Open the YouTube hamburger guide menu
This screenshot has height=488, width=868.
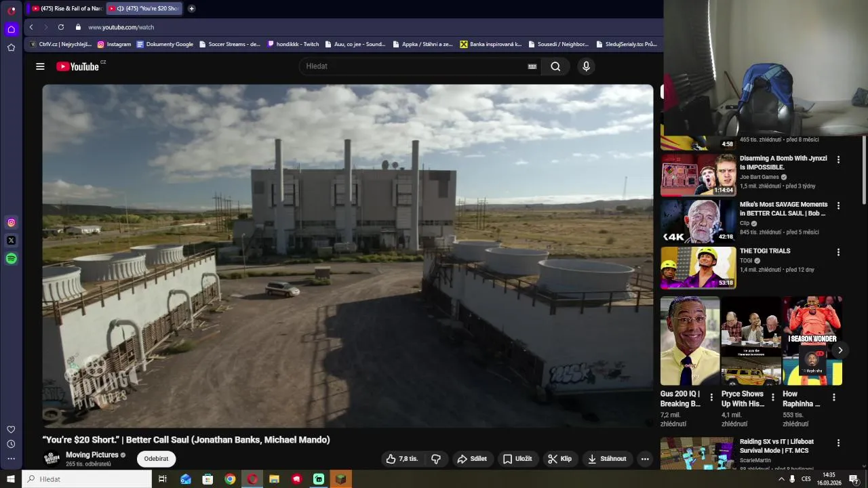[40, 66]
